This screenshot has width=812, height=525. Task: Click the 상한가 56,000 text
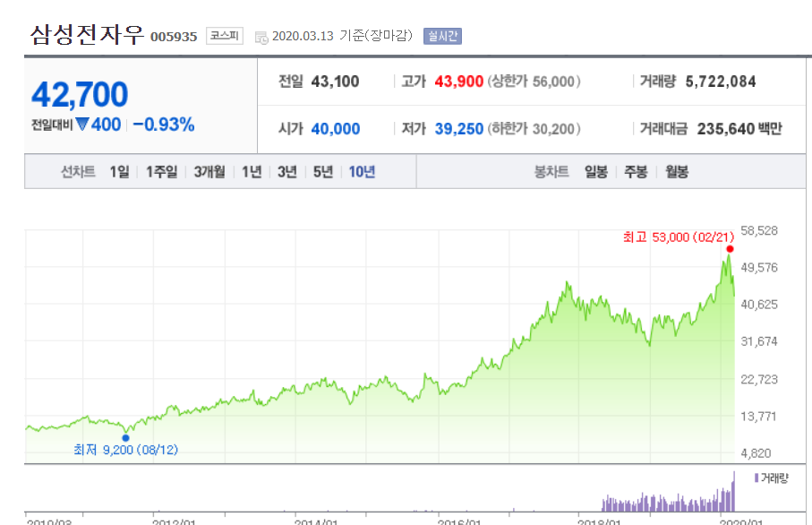coord(534,82)
